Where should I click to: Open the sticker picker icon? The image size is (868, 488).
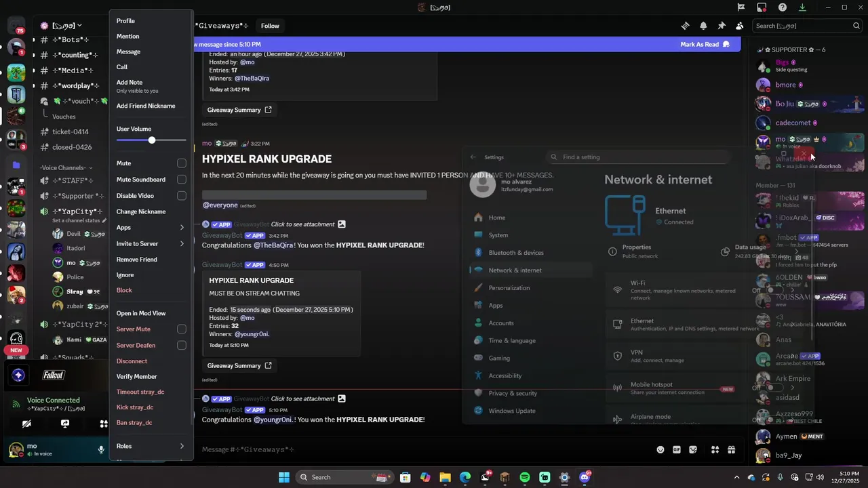(693, 449)
